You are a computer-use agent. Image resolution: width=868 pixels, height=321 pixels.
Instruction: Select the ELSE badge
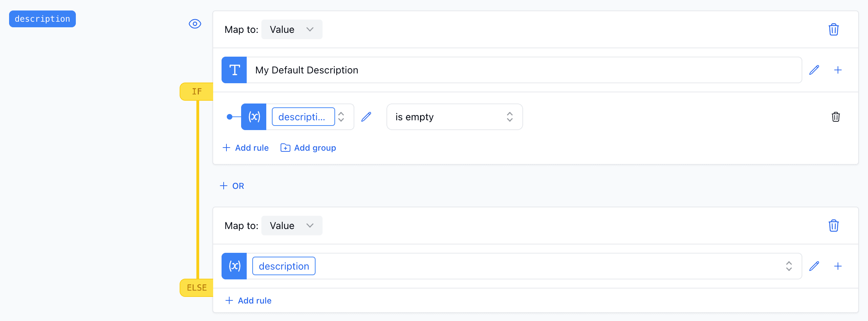[x=197, y=287]
